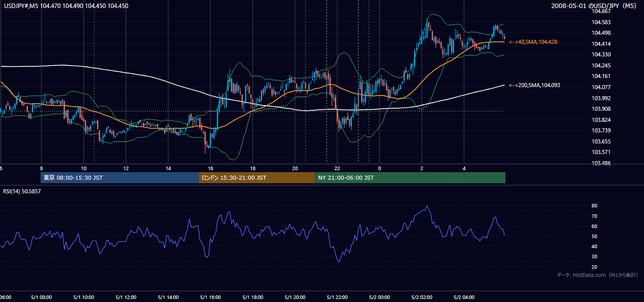
Task: Click RSI level 70 on the scale
Action: click(x=595, y=216)
